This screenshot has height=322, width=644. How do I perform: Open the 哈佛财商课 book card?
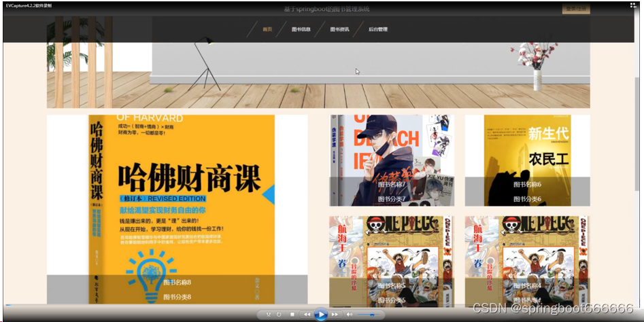click(x=177, y=209)
